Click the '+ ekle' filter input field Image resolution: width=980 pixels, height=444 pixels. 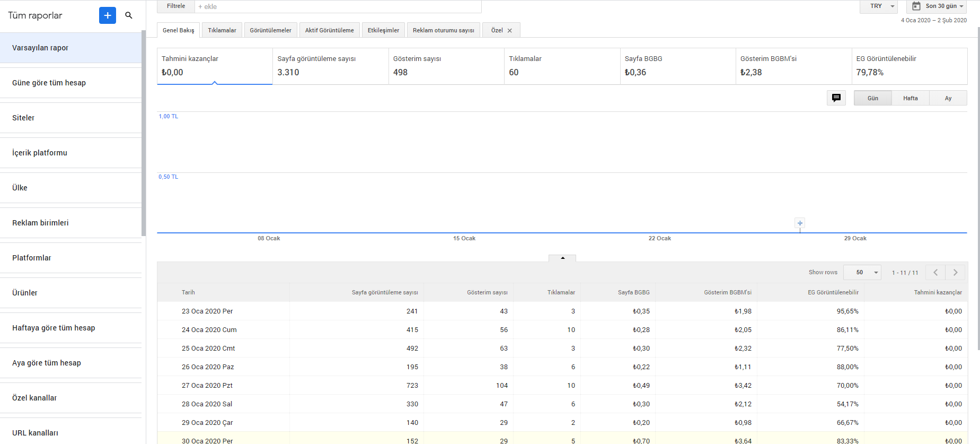[338, 6]
